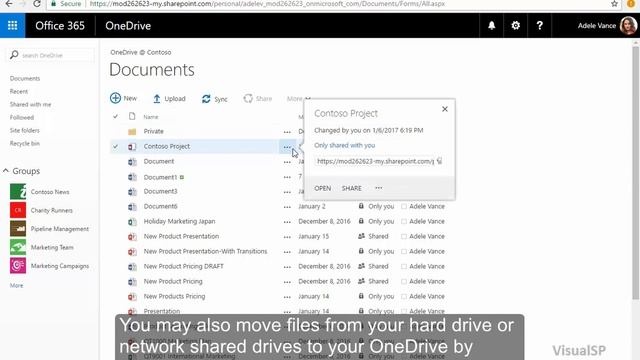Click 'Only shared with you' link
This screenshot has height=360, width=640.
[344, 145]
